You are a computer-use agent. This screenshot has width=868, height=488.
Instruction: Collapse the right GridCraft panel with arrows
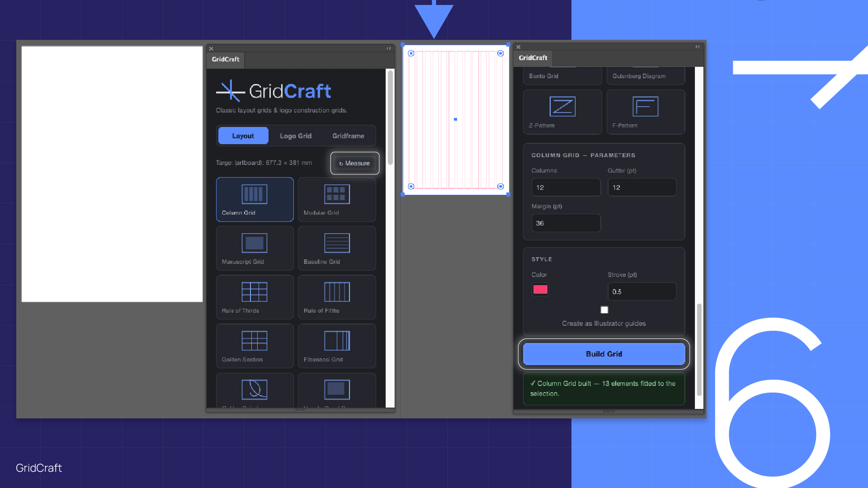pos(698,47)
